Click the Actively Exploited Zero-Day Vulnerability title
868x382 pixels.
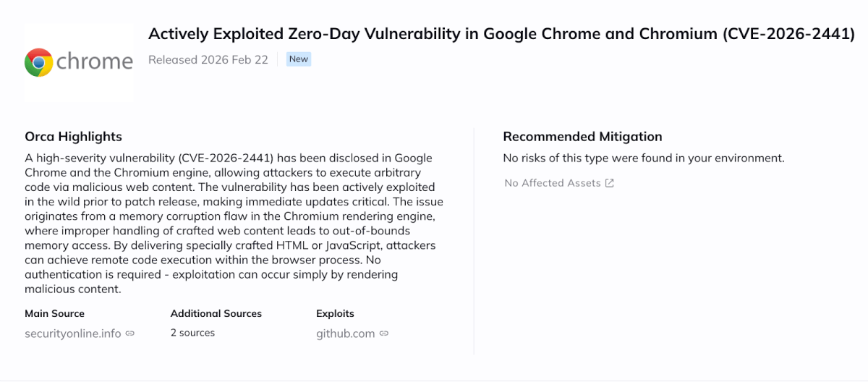tap(501, 34)
